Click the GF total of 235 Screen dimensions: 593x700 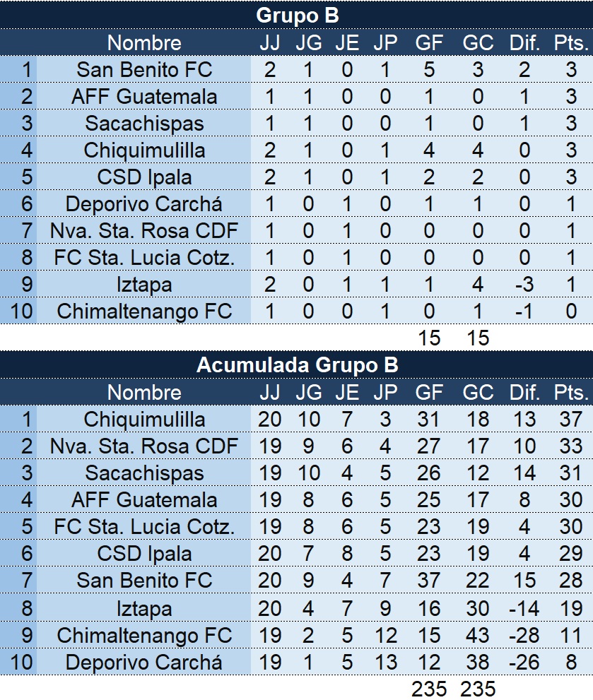coord(429,689)
